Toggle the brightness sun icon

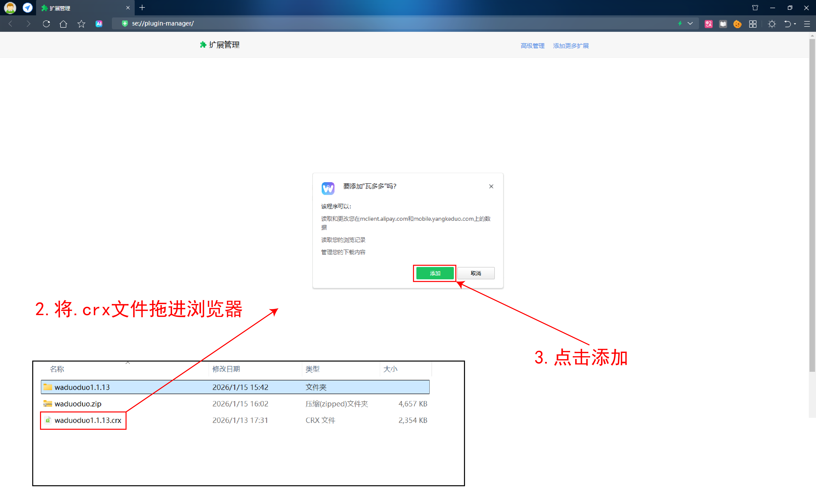(x=772, y=24)
